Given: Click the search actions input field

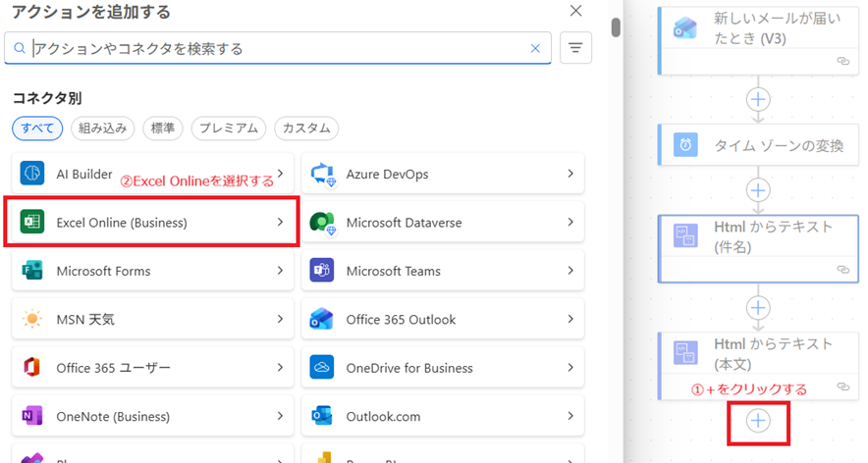Looking at the screenshot, I should point(275,48).
